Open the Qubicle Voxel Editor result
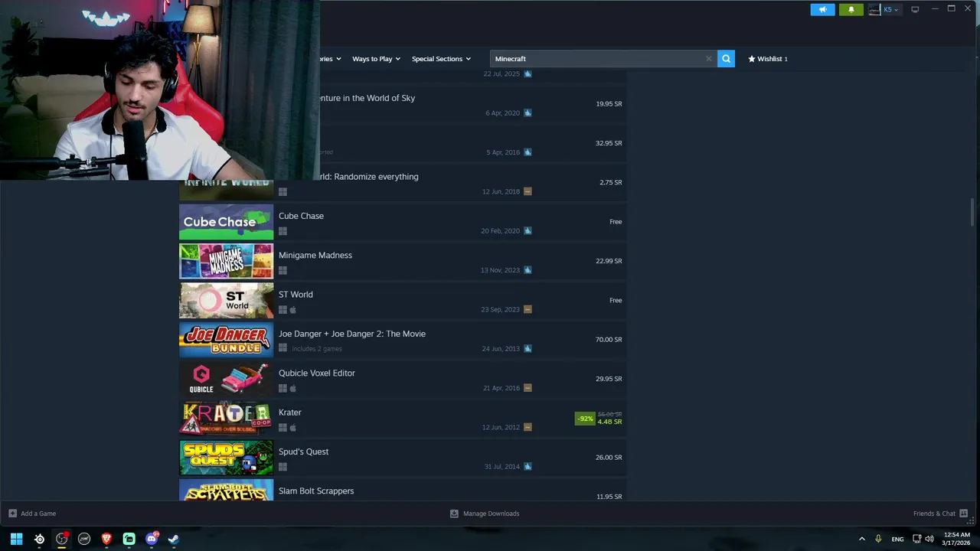Image resolution: width=980 pixels, height=551 pixels. coord(403,379)
